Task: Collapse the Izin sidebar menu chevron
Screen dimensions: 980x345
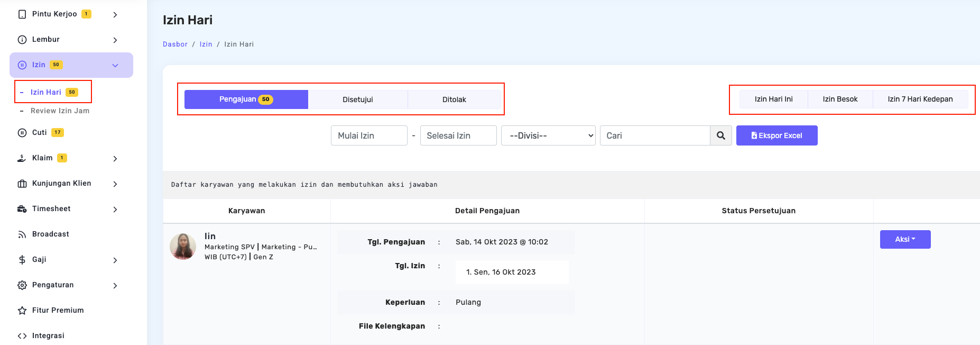Action: (x=115, y=66)
